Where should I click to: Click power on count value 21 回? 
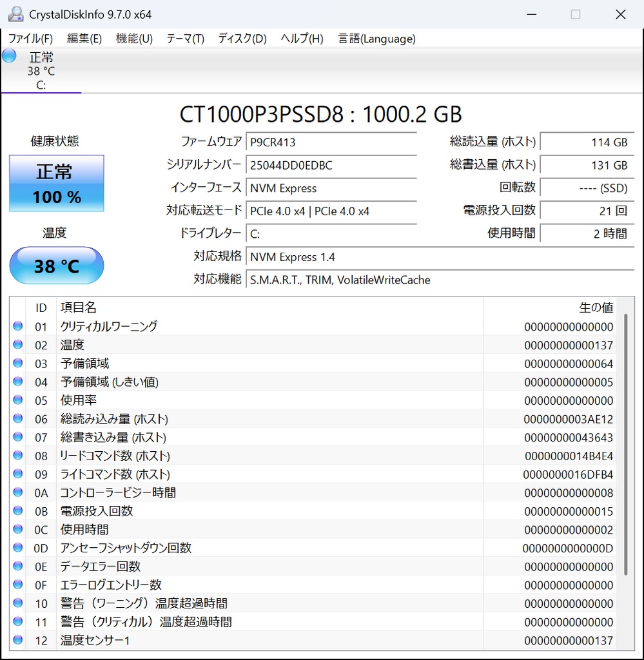tap(587, 211)
